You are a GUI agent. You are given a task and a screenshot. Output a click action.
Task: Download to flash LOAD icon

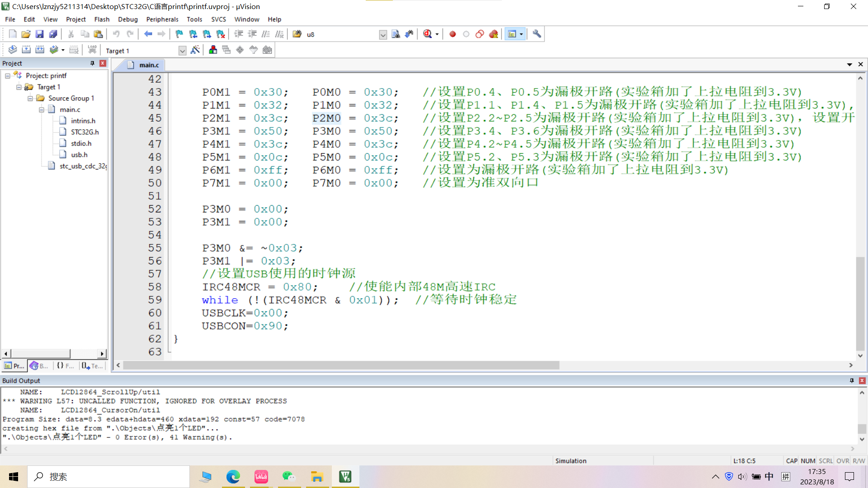click(x=92, y=50)
